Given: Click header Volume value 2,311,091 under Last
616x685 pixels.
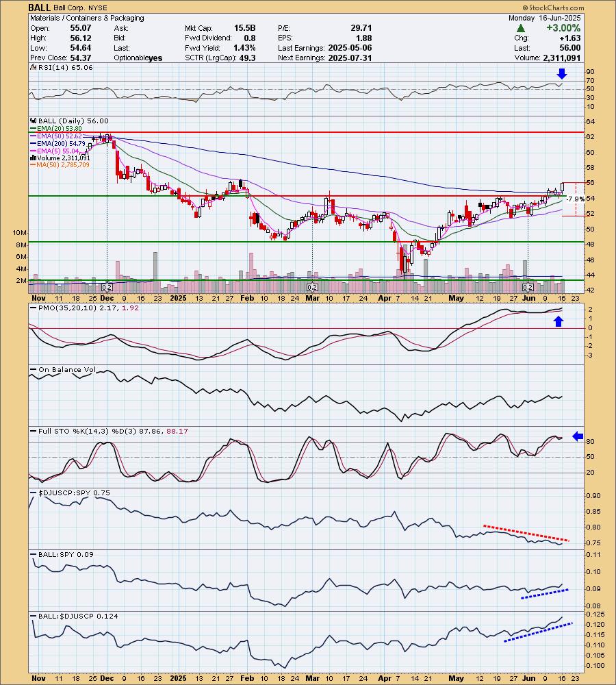Looking at the screenshot, I should click(562, 58).
